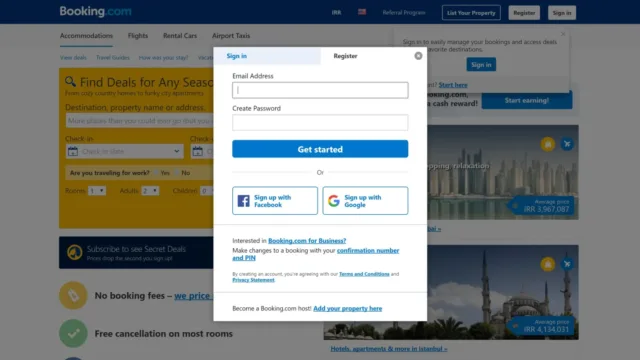
Task: Click the hotel icon on Istanbul image
Action: tap(548, 264)
